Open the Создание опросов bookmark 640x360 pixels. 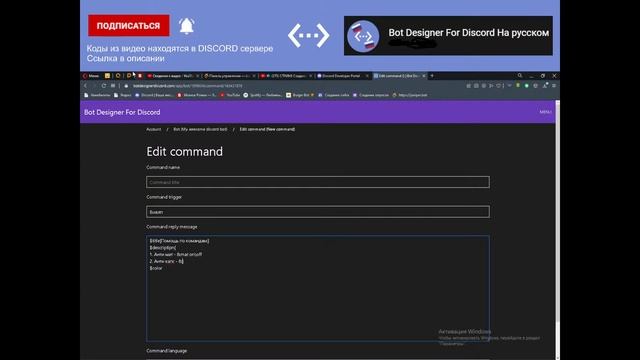tap(371, 95)
